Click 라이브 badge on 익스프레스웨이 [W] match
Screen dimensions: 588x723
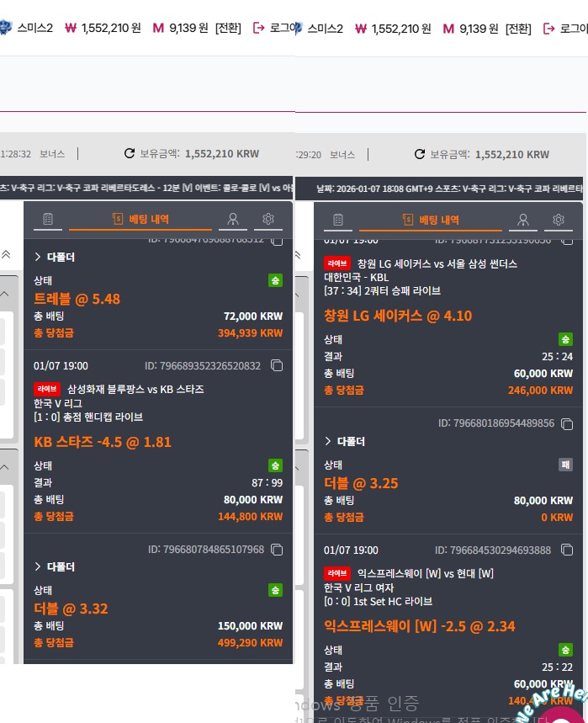tap(337, 573)
